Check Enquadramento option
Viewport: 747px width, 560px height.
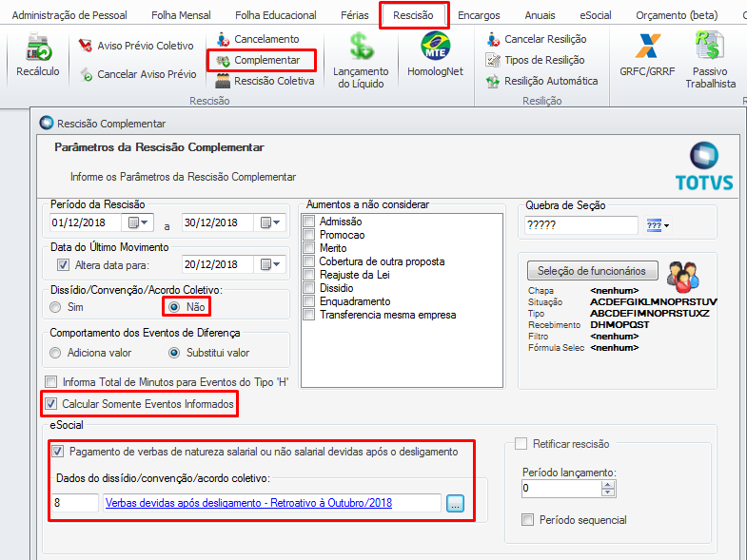[309, 301]
